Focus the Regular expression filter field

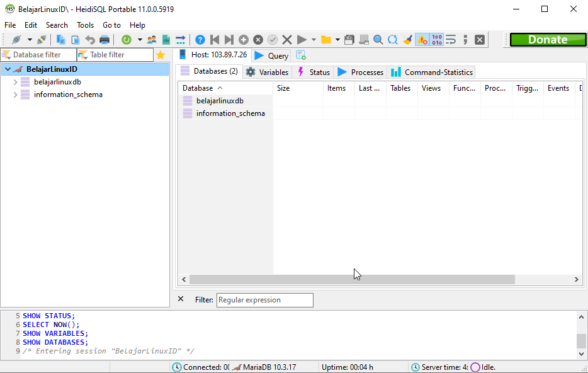[265, 300]
